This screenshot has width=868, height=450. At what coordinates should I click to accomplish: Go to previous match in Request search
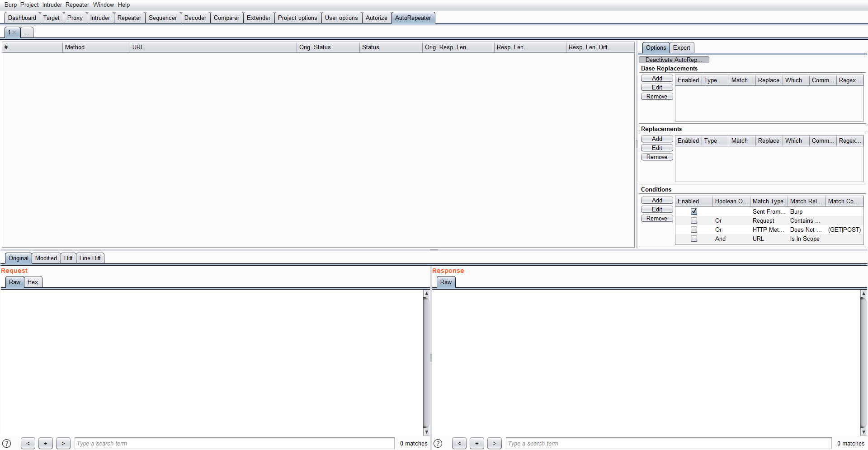(28, 443)
